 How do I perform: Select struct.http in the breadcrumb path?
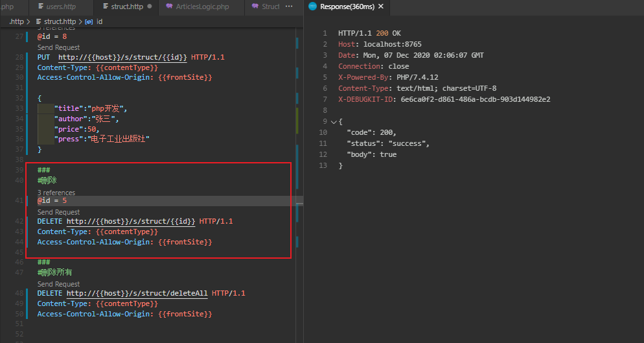pos(60,21)
